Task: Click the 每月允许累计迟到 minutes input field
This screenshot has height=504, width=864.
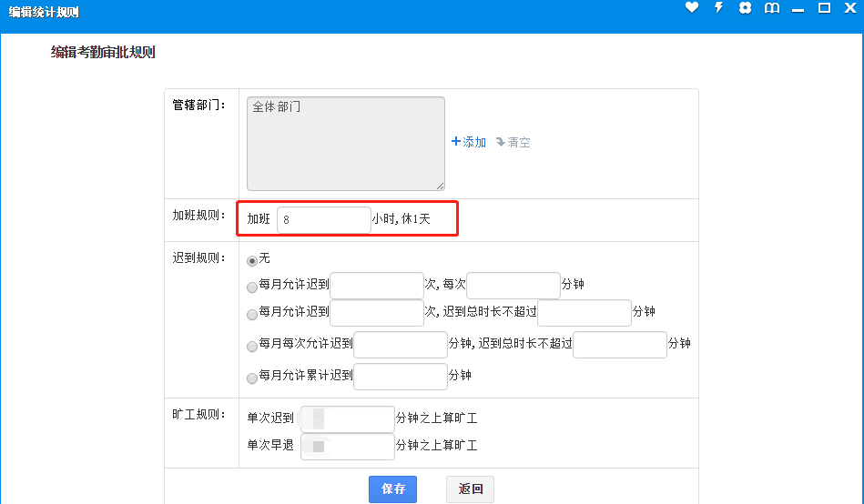Action: [400, 377]
